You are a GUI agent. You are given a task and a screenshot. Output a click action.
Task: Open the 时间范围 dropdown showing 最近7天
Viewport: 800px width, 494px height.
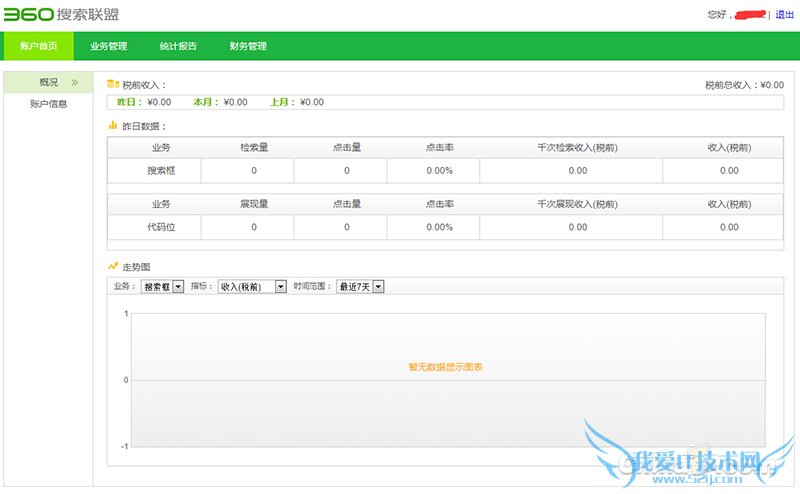pyautogui.click(x=360, y=287)
